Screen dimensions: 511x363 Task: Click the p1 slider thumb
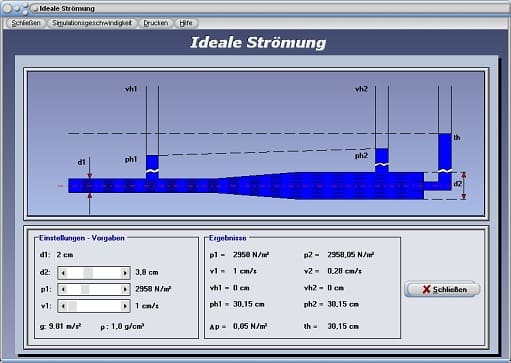coord(85,289)
